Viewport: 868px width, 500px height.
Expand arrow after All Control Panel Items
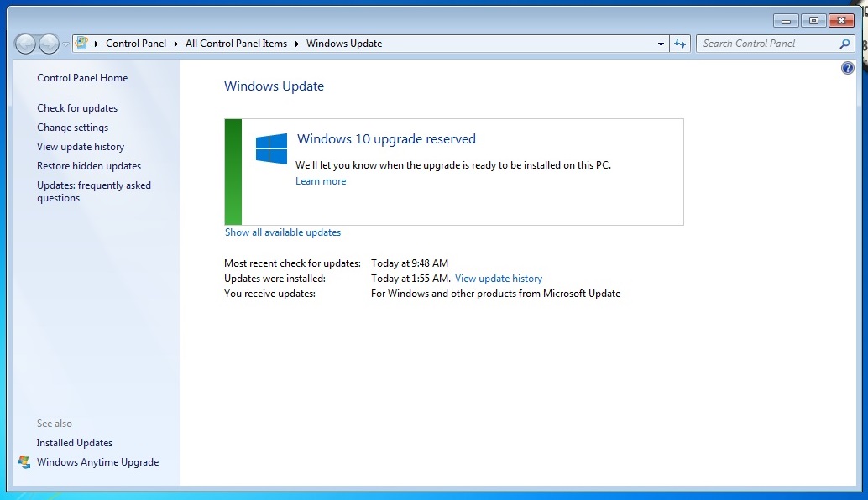point(296,44)
